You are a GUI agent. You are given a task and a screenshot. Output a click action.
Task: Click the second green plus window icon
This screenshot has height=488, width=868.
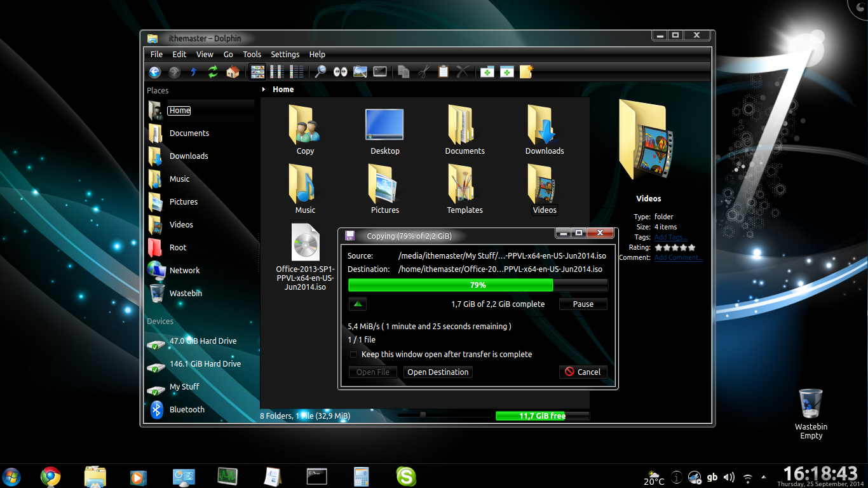(507, 72)
